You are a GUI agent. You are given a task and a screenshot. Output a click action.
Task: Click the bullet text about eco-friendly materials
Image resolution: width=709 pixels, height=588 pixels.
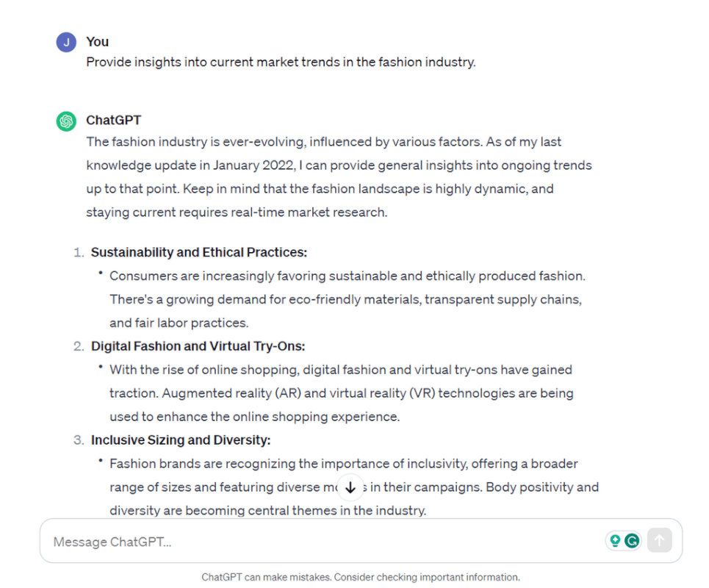click(x=348, y=299)
